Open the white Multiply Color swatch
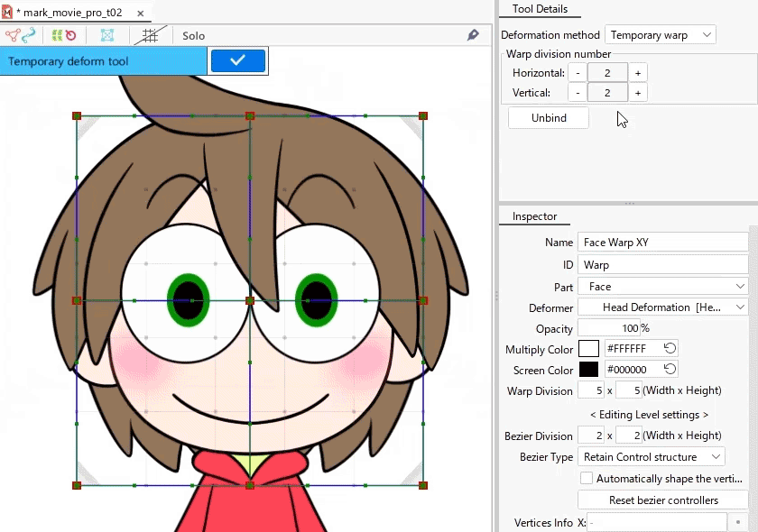 pos(588,348)
